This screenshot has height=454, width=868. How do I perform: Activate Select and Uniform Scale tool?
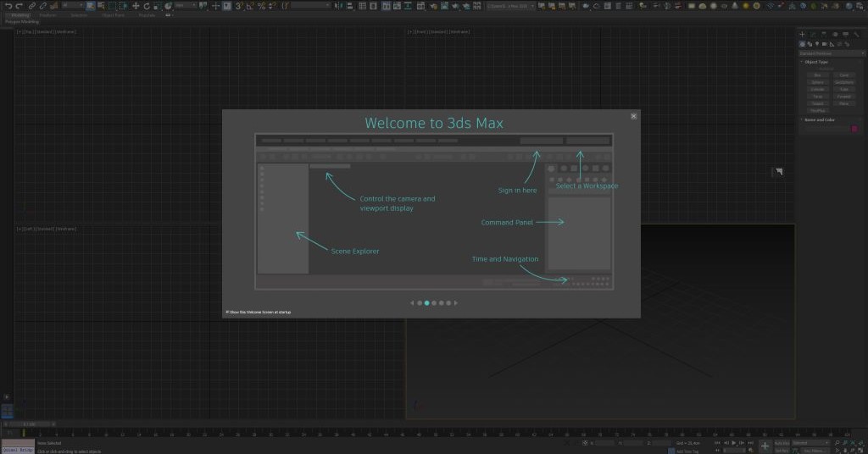(157, 6)
